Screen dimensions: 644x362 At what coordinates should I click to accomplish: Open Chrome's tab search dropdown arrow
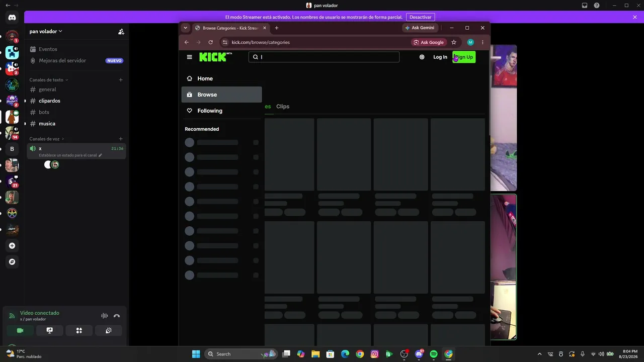coord(186,28)
